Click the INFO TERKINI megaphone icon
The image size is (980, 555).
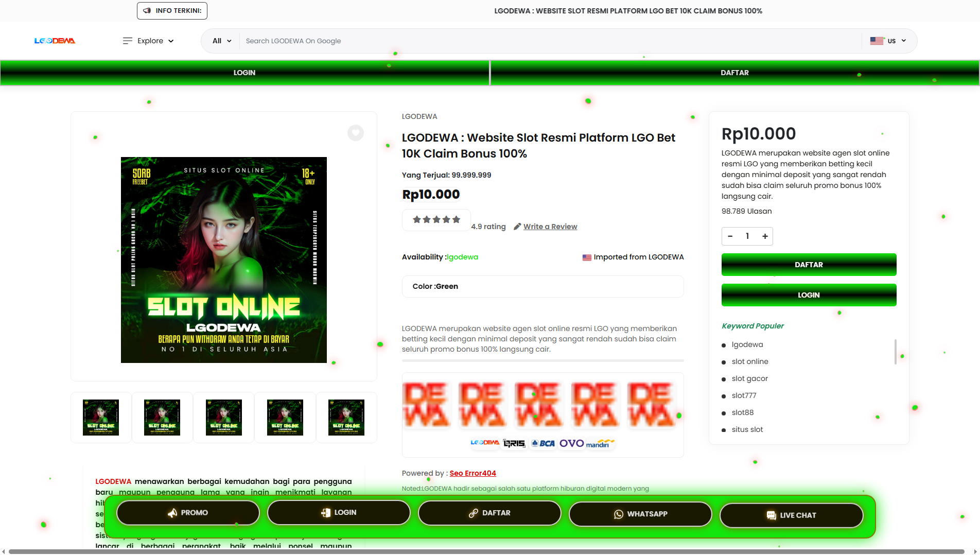(x=147, y=11)
